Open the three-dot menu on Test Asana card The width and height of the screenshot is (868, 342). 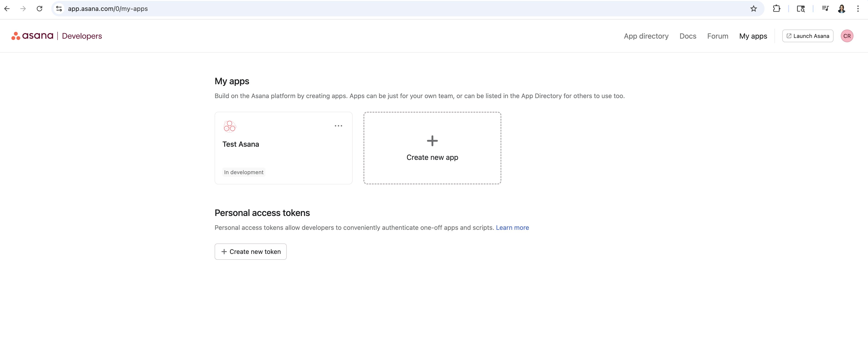[x=338, y=125]
